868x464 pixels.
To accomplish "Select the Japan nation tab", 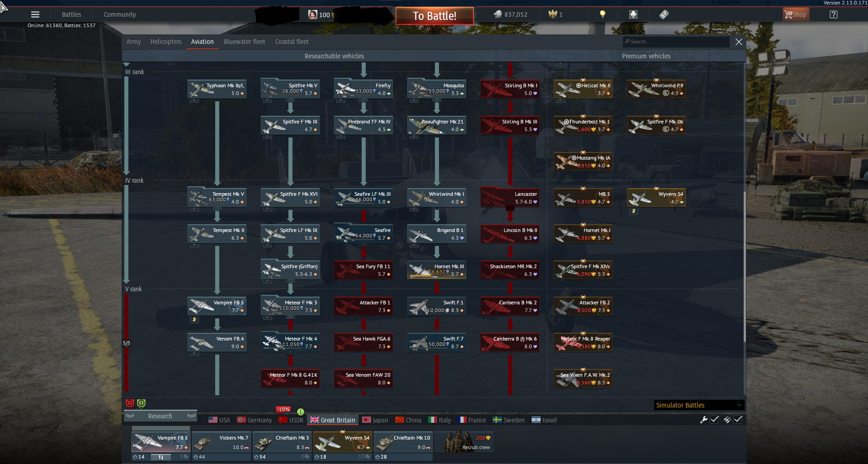I will click(375, 420).
